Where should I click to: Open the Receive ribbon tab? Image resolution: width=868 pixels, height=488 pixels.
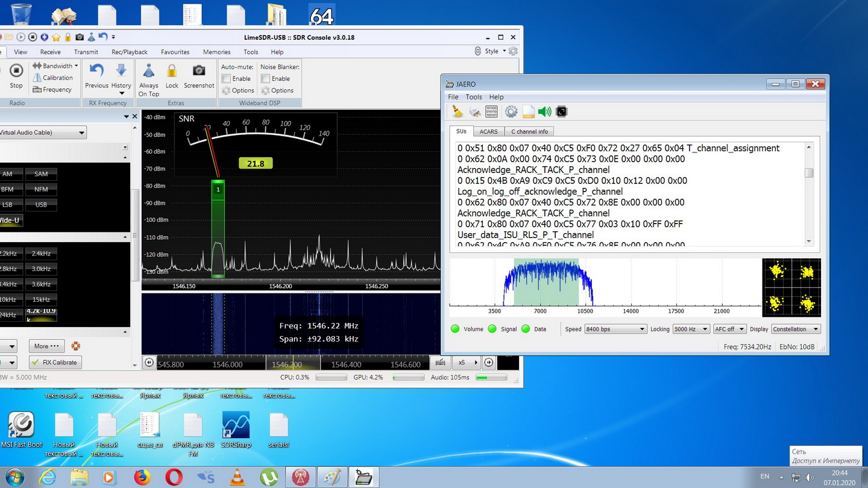(x=51, y=52)
